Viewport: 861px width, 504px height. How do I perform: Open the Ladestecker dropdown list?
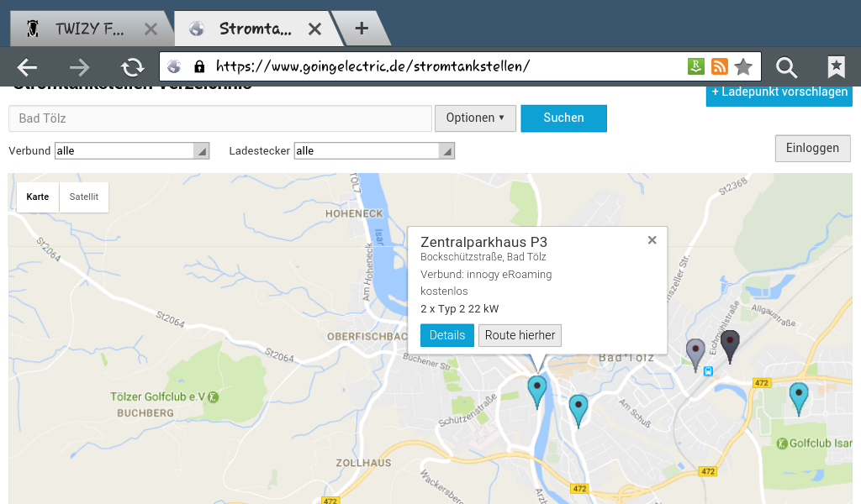[x=375, y=150]
